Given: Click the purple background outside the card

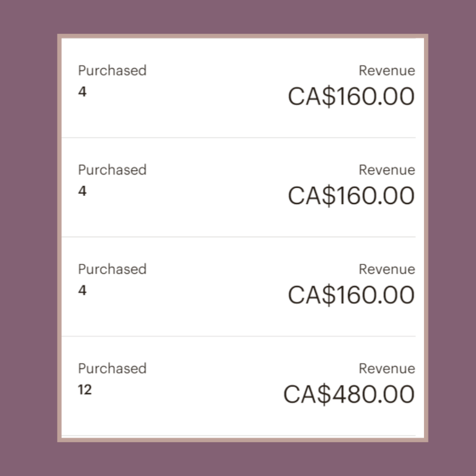Looking at the screenshot, I should (28, 232).
